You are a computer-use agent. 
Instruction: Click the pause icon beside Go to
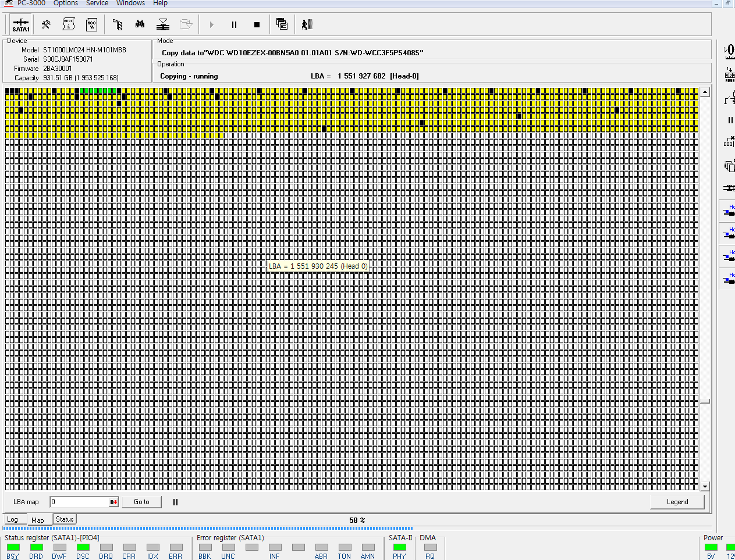tap(175, 502)
